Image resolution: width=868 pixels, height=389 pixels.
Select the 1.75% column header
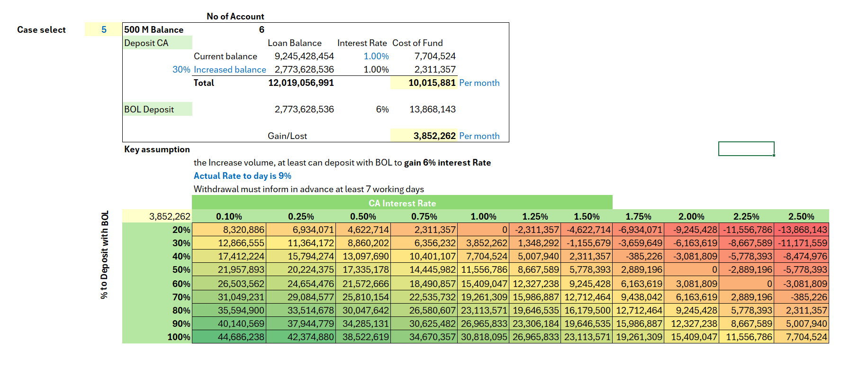click(638, 216)
